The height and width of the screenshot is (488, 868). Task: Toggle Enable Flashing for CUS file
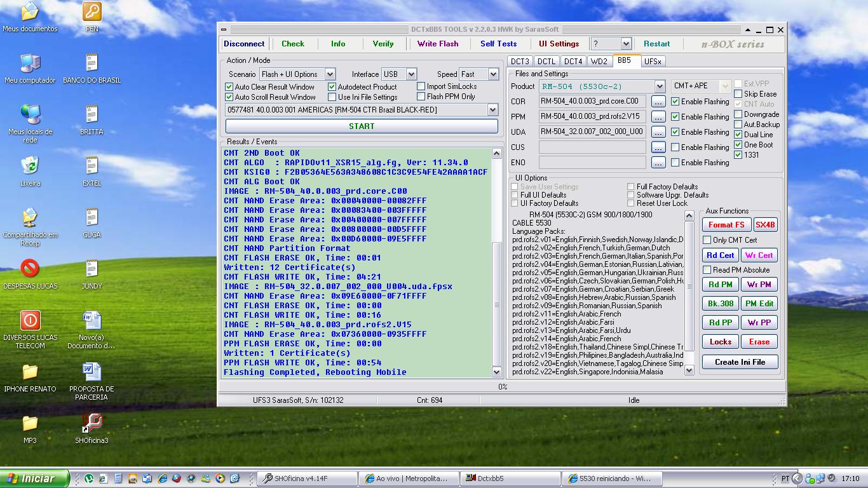tap(675, 147)
